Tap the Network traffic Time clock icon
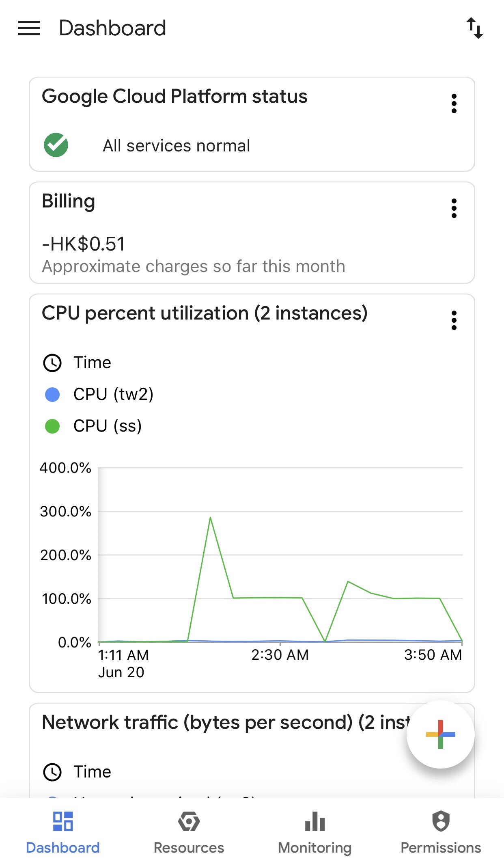Image resolution: width=504 pixels, height=866 pixels. 52,772
